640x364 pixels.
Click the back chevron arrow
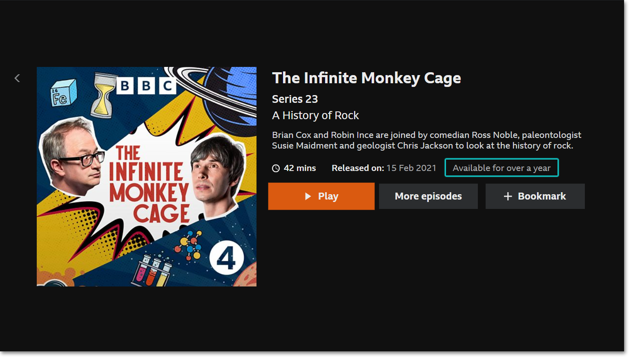click(x=17, y=78)
